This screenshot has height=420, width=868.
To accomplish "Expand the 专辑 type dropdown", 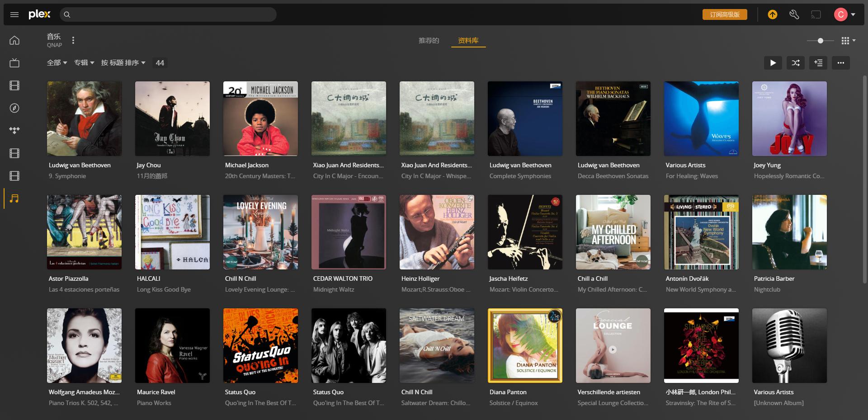I will (84, 63).
